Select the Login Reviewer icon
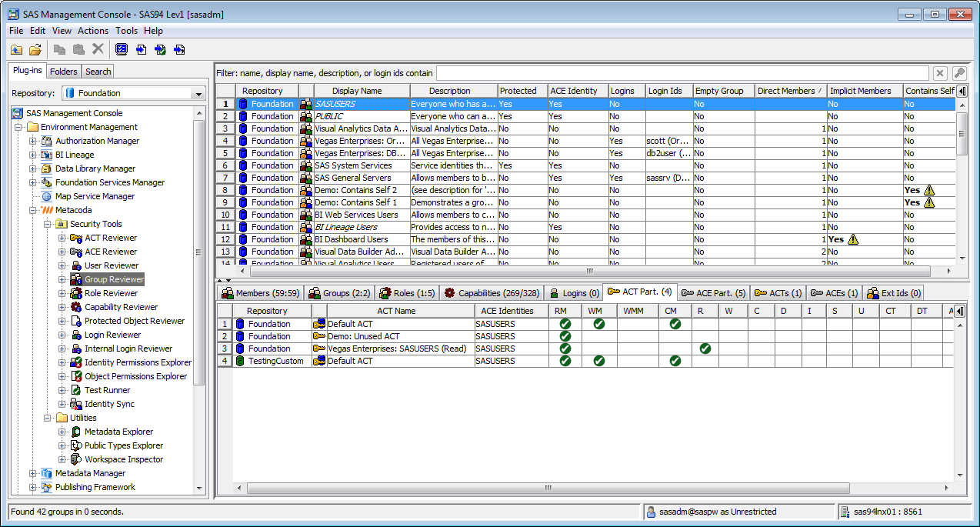The height and width of the screenshot is (527, 980). point(76,335)
